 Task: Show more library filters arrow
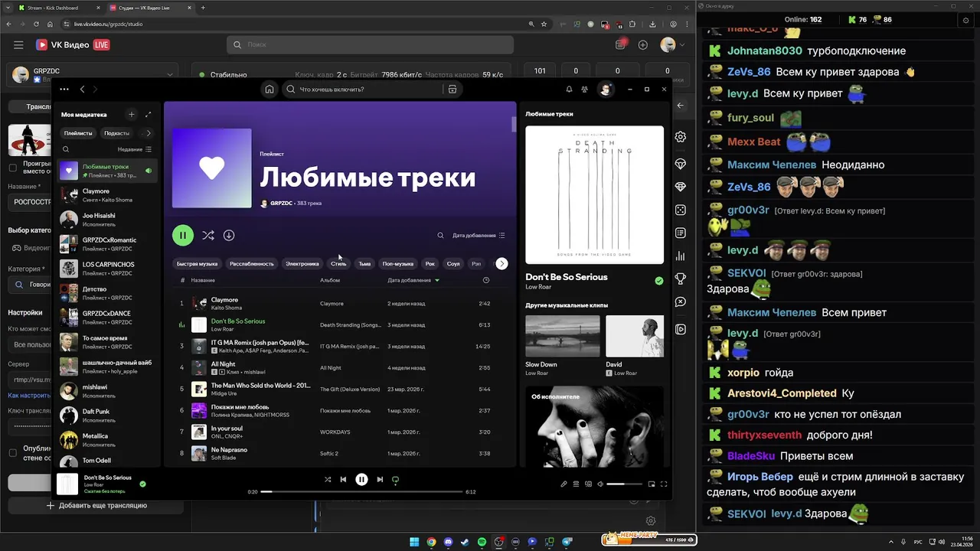click(149, 133)
